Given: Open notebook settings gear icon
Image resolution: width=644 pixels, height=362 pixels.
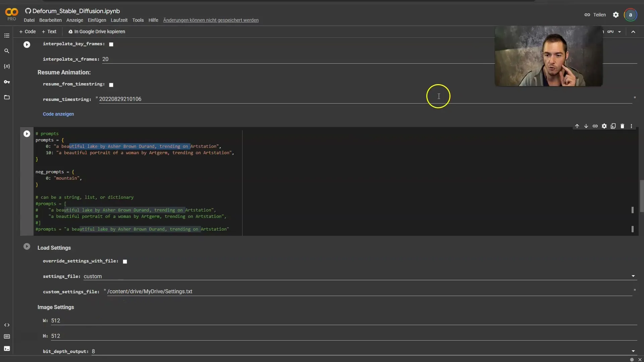Looking at the screenshot, I should coord(616,15).
